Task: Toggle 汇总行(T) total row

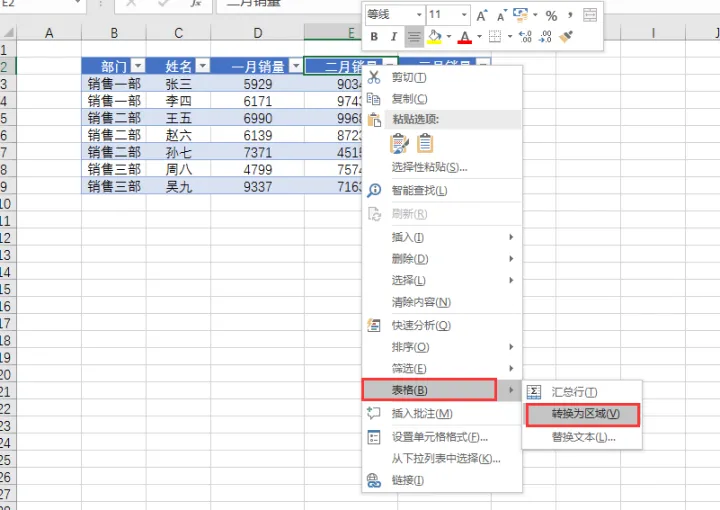Action: click(582, 392)
